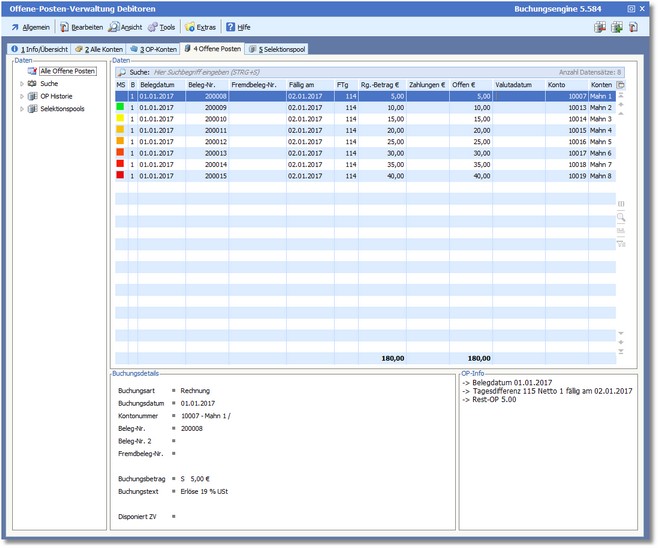The width and height of the screenshot is (658, 548).
Task: Expand the Suche tree node
Action: click(x=22, y=84)
